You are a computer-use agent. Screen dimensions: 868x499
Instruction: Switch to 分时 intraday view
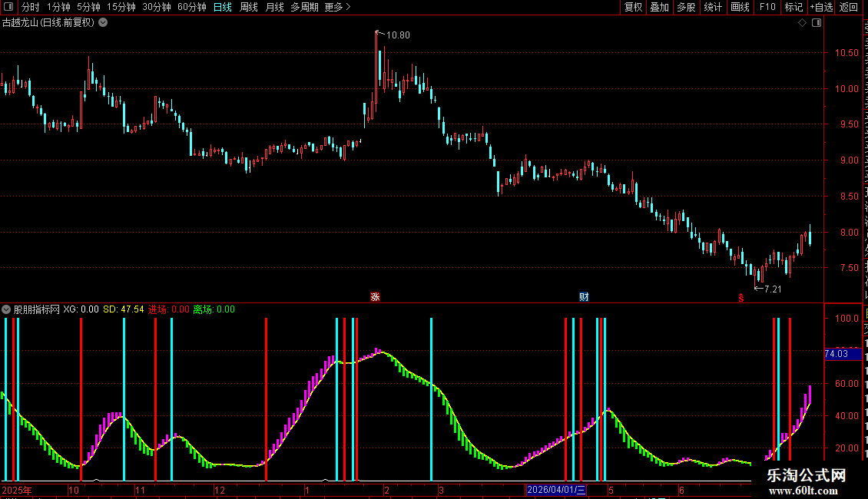tap(31, 7)
